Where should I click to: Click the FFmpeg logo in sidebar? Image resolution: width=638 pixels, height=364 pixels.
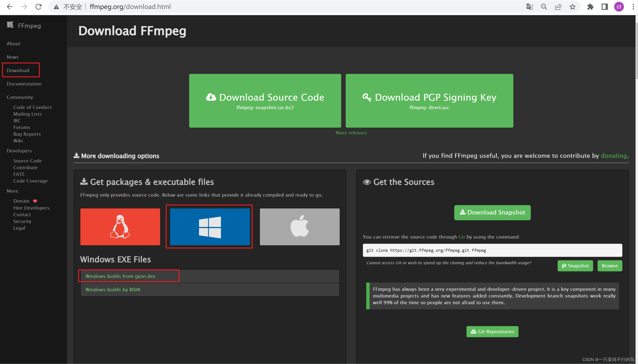tap(10, 25)
